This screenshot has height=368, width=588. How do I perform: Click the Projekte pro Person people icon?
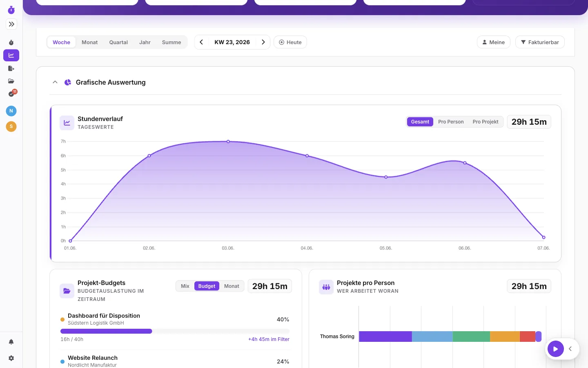click(x=326, y=287)
